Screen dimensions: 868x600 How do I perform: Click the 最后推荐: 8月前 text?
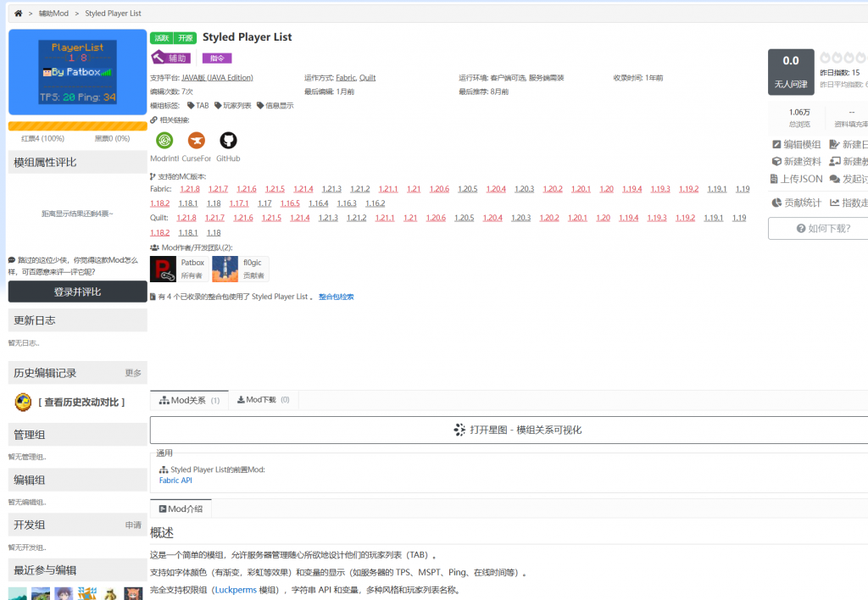(x=483, y=92)
